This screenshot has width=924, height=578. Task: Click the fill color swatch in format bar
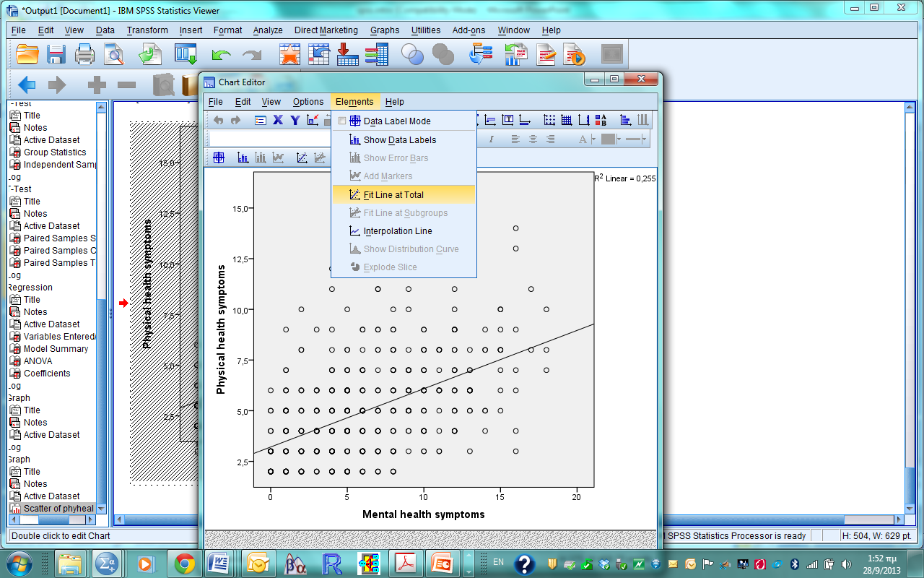tap(608, 139)
